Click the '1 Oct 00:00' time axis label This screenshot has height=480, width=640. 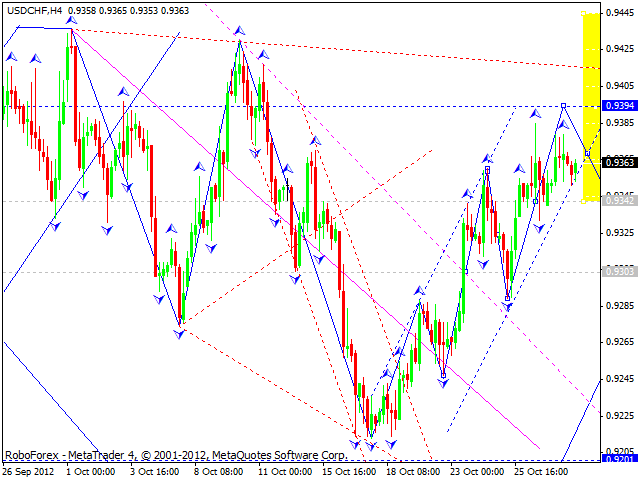[x=91, y=470]
